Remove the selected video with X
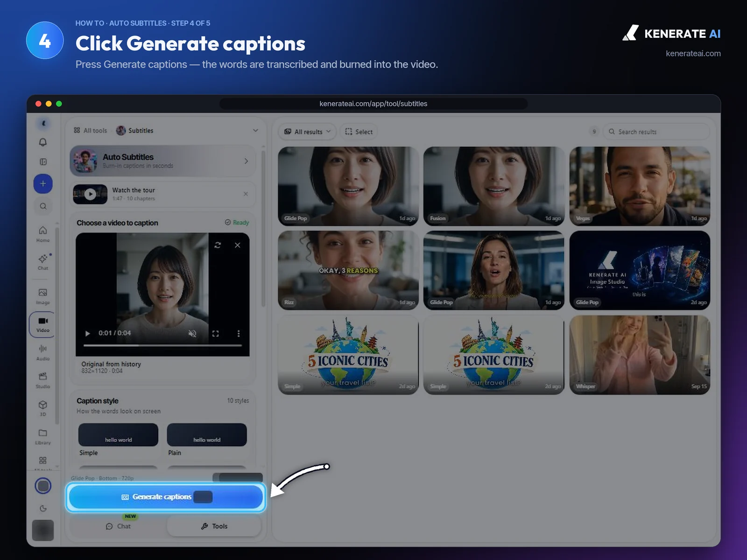The height and width of the screenshot is (560, 747). [x=238, y=245]
